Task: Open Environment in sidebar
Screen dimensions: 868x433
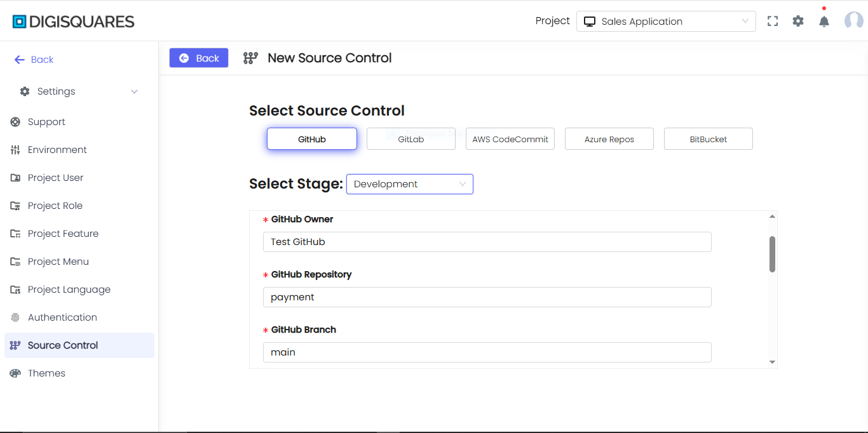Action: click(79, 150)
